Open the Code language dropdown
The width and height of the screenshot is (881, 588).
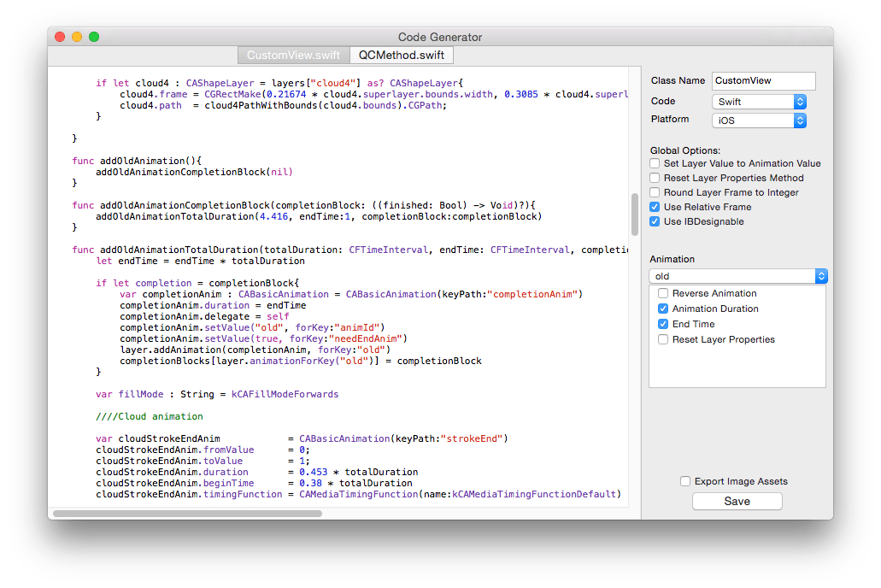tap(759, 101)
